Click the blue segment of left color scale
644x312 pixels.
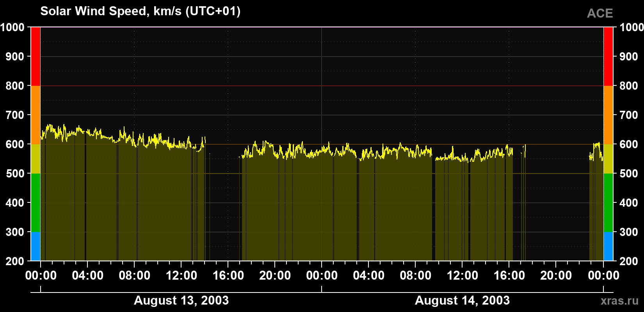tap(36, 246)
